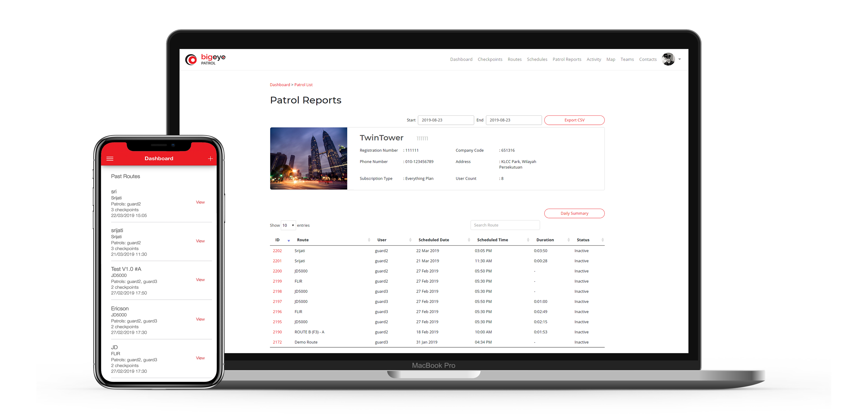This screenshot has height=414, width=868.
Task: Expand the profile account dropdown arrow
Action: pos(680,60)
